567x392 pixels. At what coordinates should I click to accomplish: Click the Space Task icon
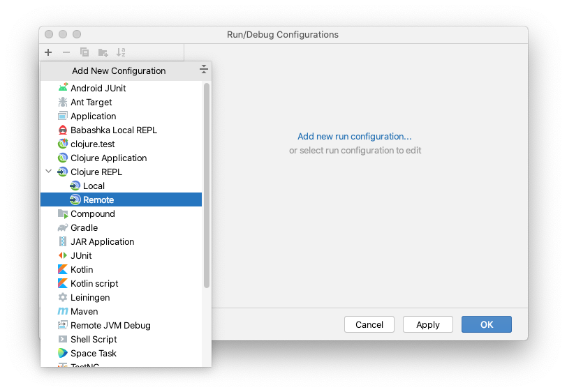pyautogui.click(x=63, y=353)
